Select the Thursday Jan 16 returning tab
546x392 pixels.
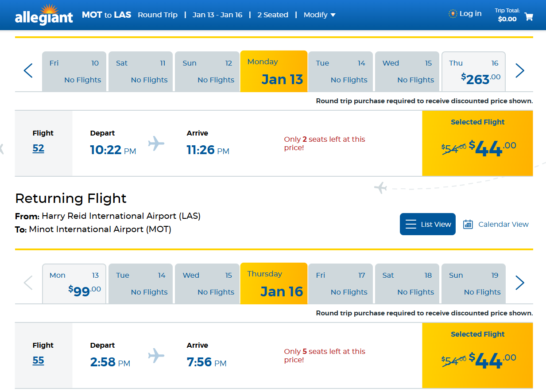tap(274, 283)
